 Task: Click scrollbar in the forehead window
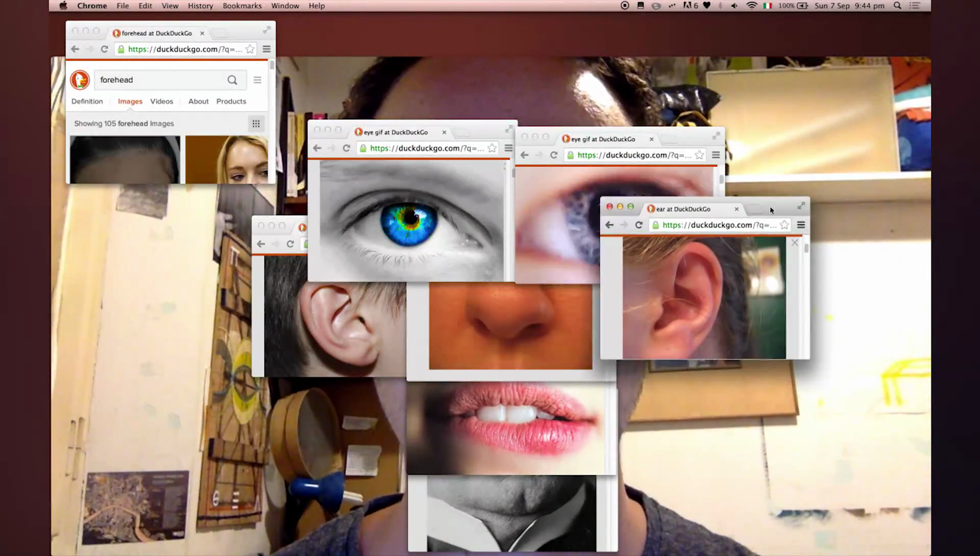coord(272,65)
